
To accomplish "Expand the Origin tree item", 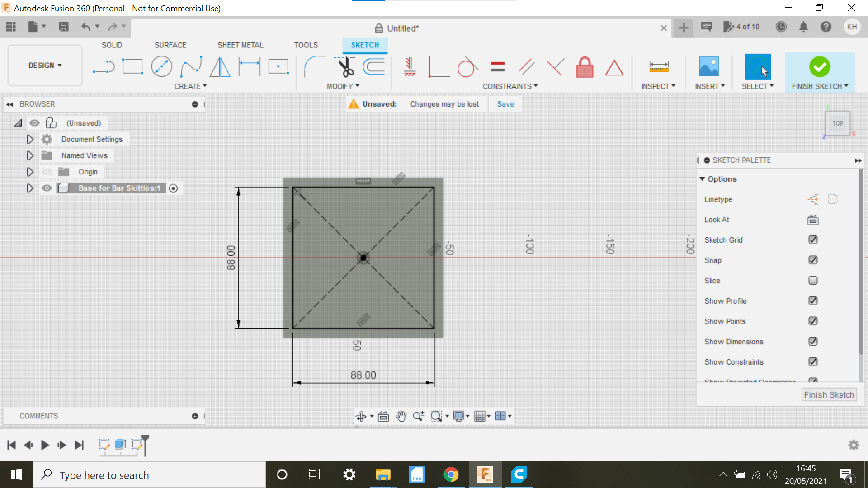I will (31, 172).
